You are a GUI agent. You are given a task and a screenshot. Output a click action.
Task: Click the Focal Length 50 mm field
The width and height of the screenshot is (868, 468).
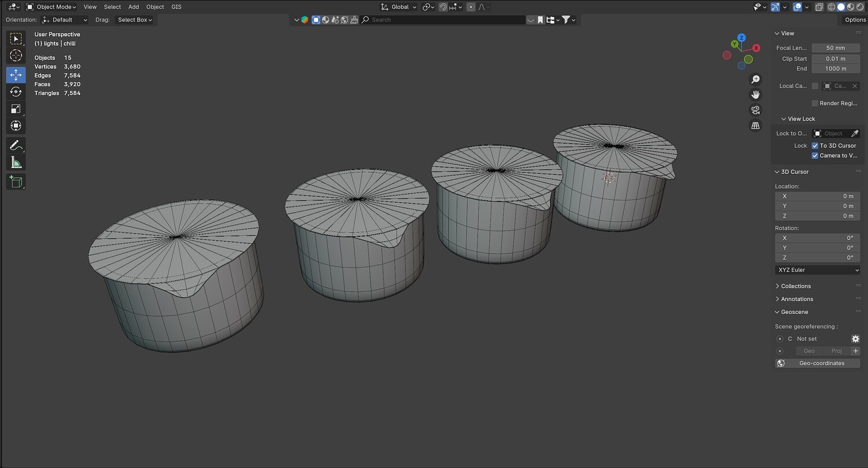836,48
